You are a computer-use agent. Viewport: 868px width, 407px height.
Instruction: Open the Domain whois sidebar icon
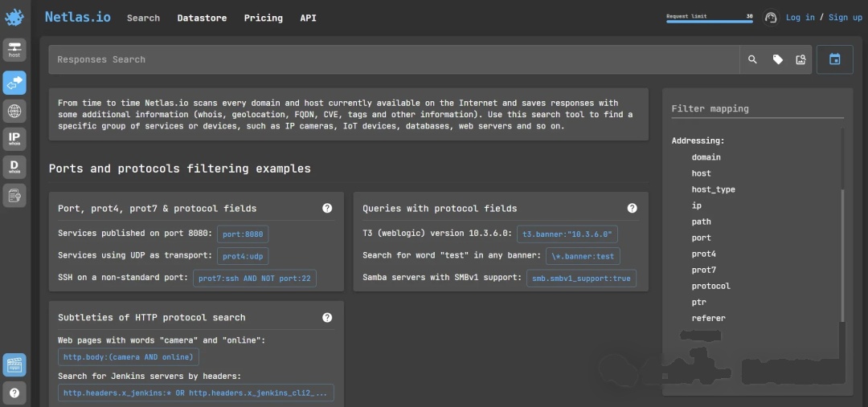tap(14, 167)
